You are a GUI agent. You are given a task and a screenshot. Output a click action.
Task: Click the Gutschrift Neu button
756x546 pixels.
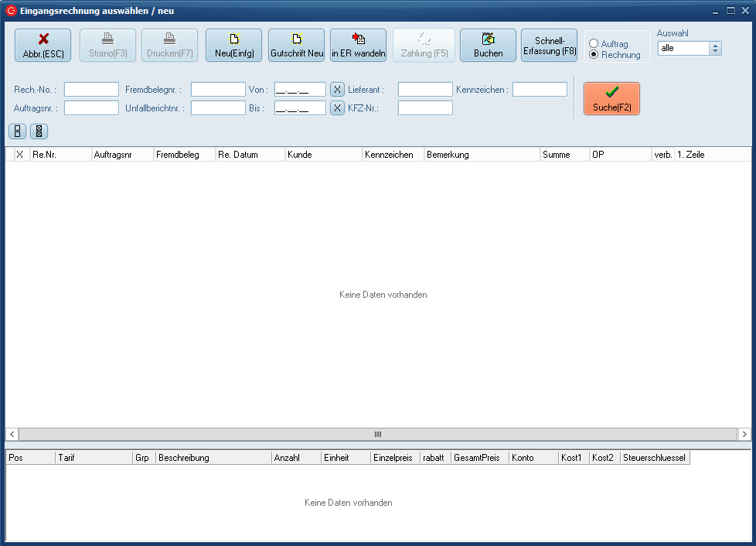click(296, 46)
